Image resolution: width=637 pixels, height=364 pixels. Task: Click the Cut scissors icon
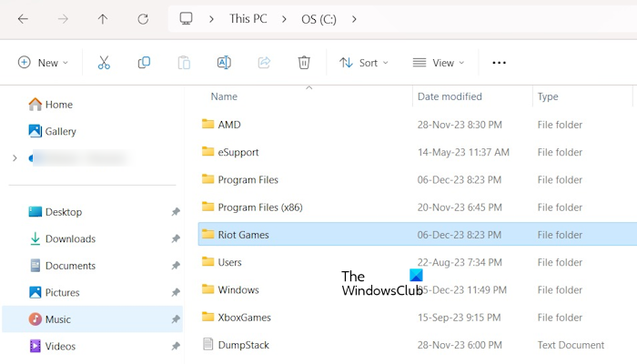[x=104, y=63]
